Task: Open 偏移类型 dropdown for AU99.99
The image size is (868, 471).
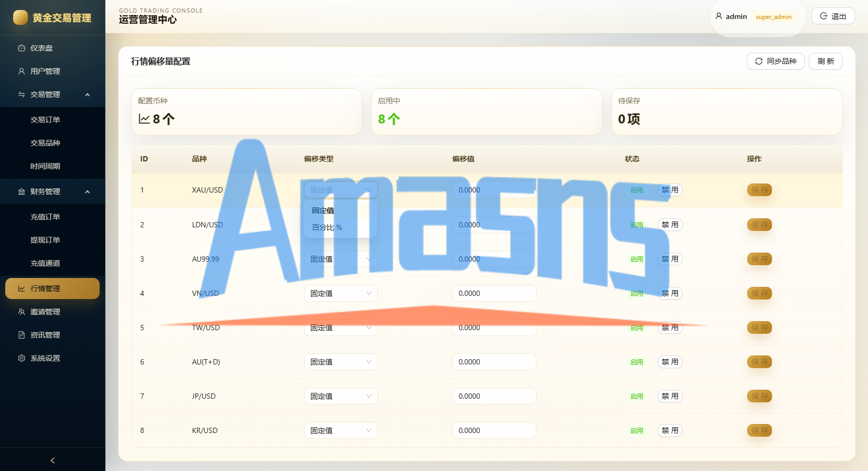Action: (x=341, y=259)
